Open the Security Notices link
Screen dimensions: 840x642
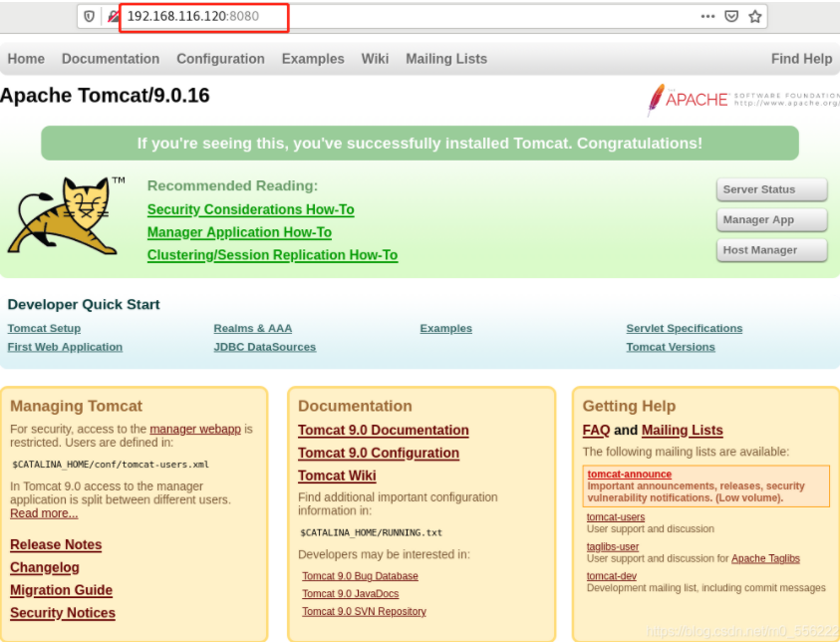pyautogui.click(x=63, y=612)
